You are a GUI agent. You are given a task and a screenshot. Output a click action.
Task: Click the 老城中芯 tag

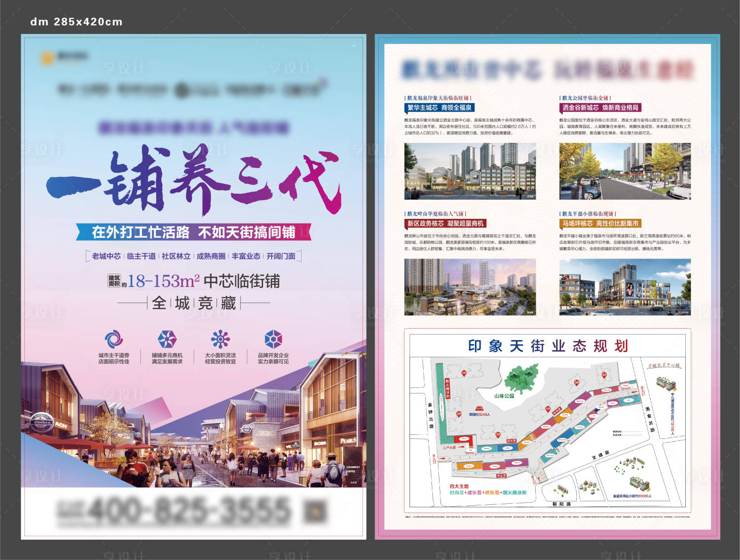106,256
